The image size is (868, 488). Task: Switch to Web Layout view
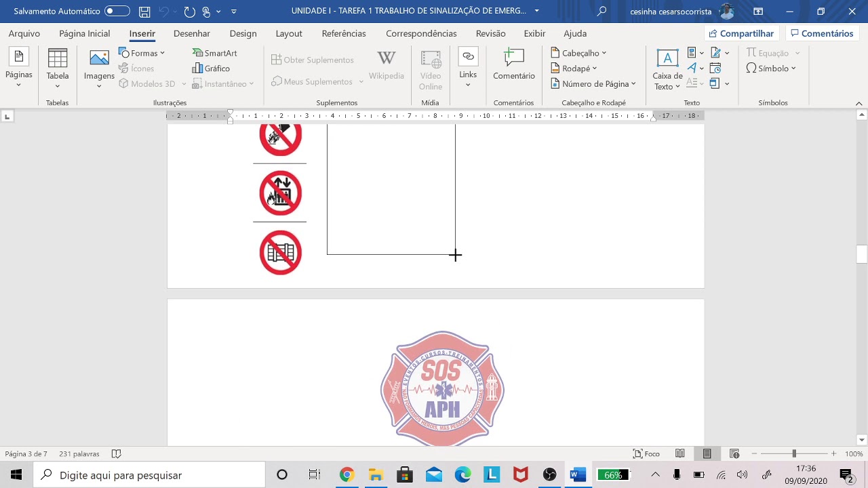click(x=734, y=454)
